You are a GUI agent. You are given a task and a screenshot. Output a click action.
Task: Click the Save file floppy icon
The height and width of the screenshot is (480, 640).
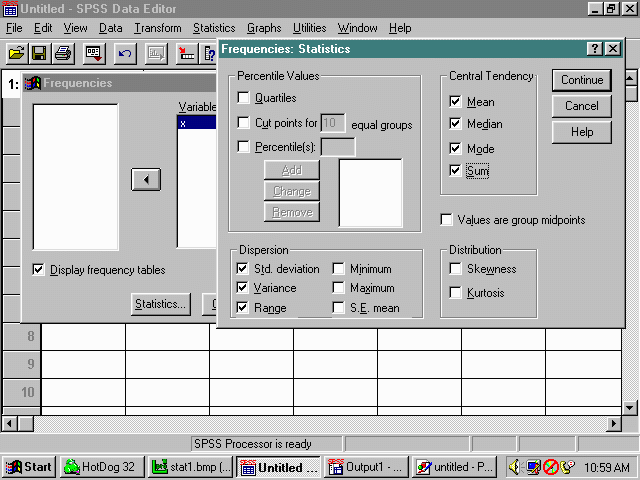click(x=39, y=53)
